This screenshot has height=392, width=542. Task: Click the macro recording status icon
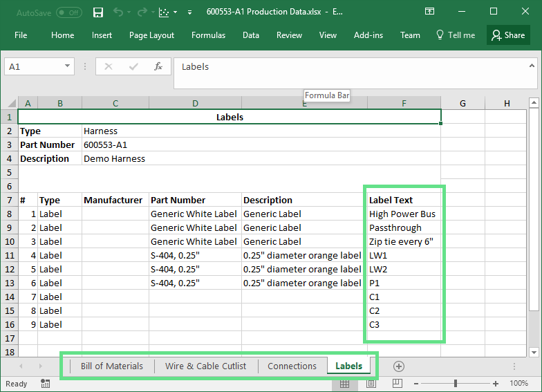tap(46, 383)
